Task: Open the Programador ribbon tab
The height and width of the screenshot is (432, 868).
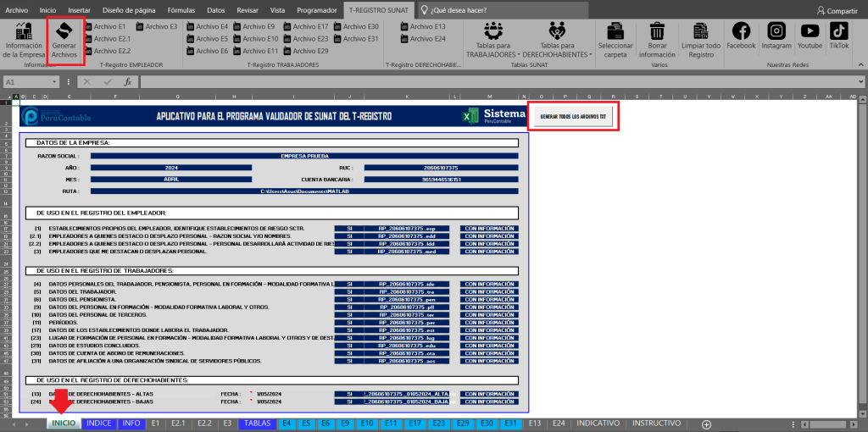Action: click(317, 10)
